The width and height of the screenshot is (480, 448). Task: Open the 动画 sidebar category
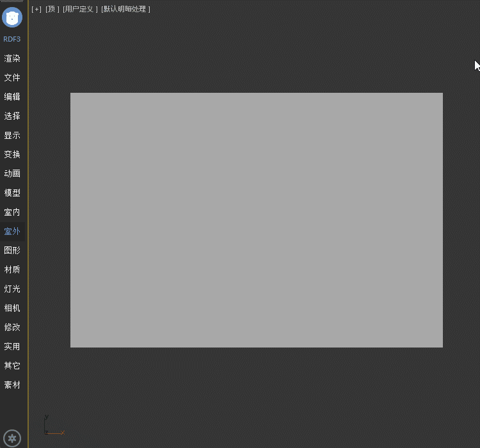[x=12, y=173]
